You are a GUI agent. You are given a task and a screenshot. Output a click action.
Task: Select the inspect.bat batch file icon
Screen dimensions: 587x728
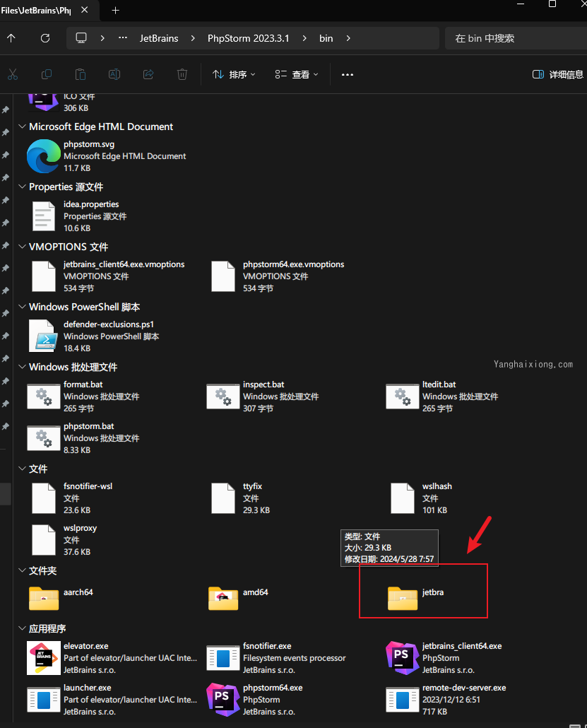[223, 397]
